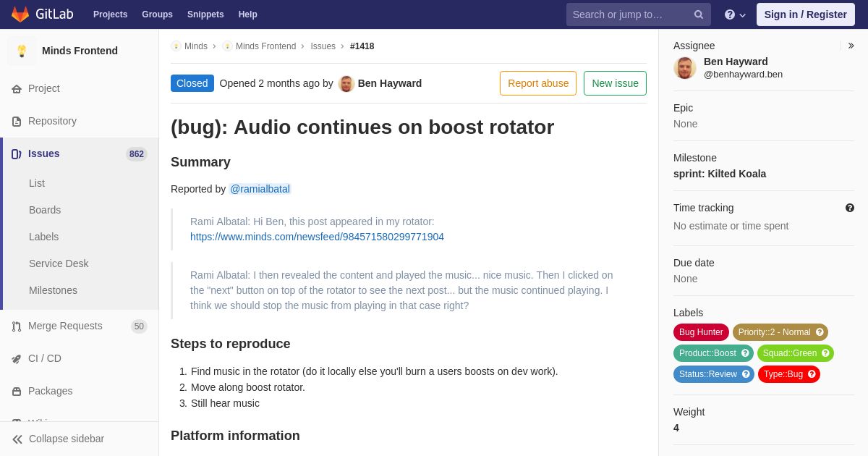Click the sprint: Kilted Koala milestone

[720, 174]
